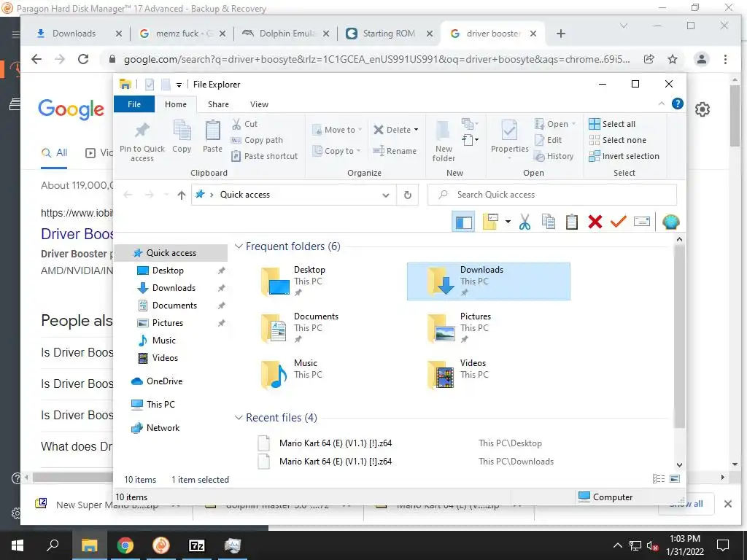This screenshot has width=747, height=560.
Task: Click Paste shortcut in ribbon
Action: click(x=264, y=156)
